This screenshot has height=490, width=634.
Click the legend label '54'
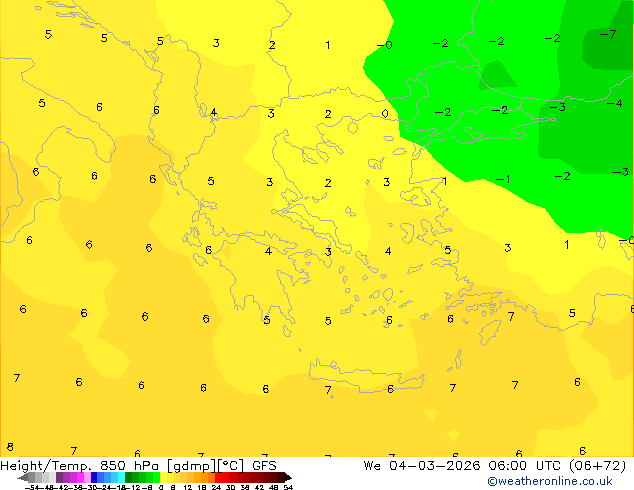click(288, 487)
